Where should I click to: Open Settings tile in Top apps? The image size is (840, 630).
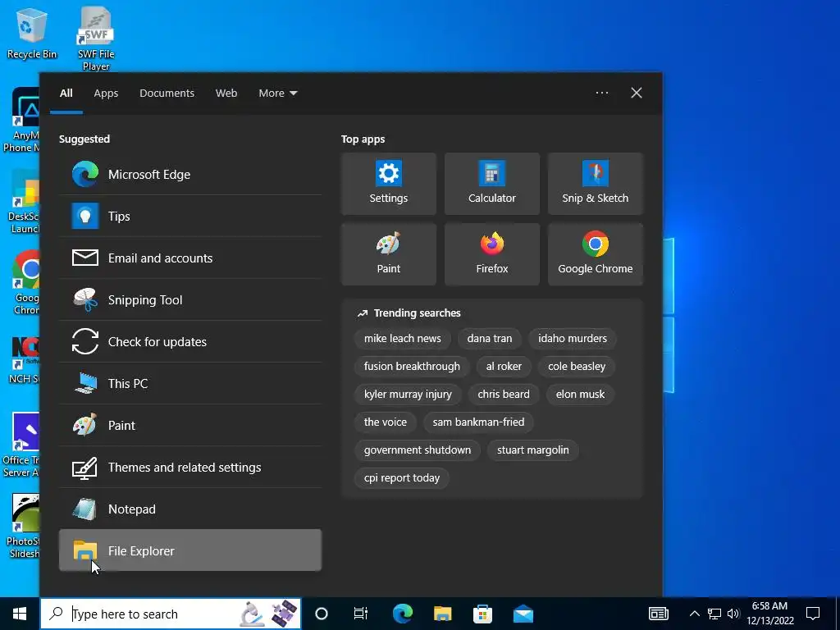tap(388, 184)
